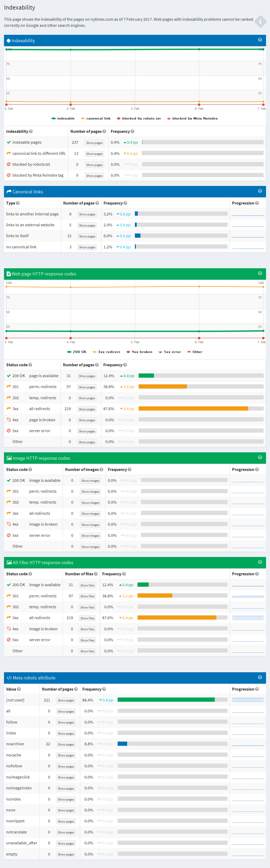Click help icon next to Progression in Canonical links
This screenshot has width=270, height=868.
pyautogui.click(x=257, y=203)
